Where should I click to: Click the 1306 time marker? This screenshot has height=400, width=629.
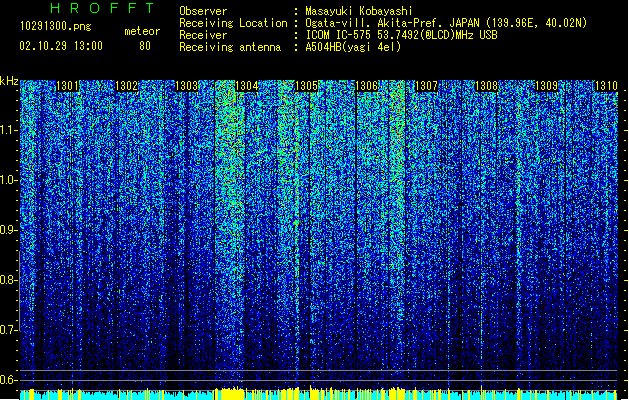point(366,86)
